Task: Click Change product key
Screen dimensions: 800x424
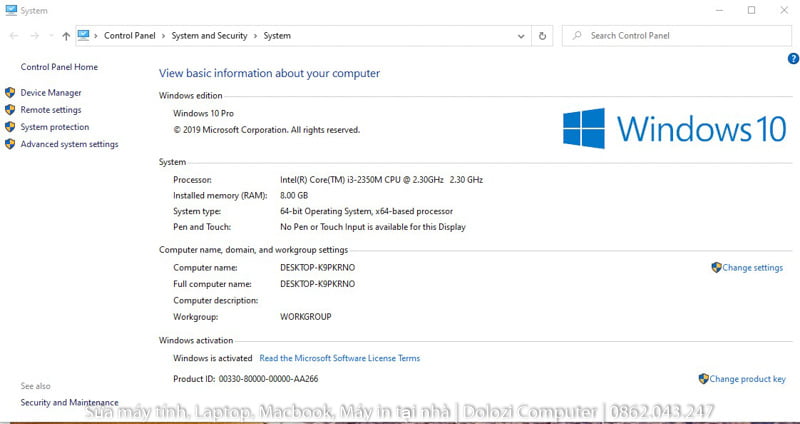Action: point(747,379)
